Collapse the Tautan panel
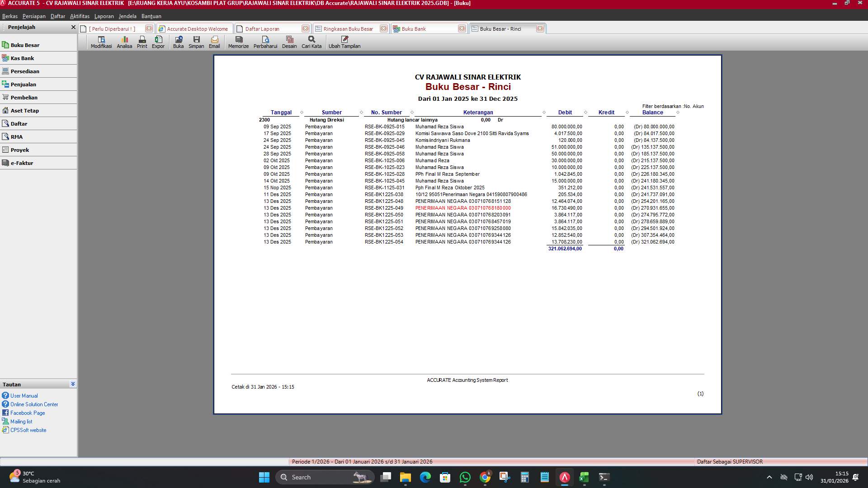Image resolution: width=868 pixels, height=488 pixels. click(x=73, y=384)
